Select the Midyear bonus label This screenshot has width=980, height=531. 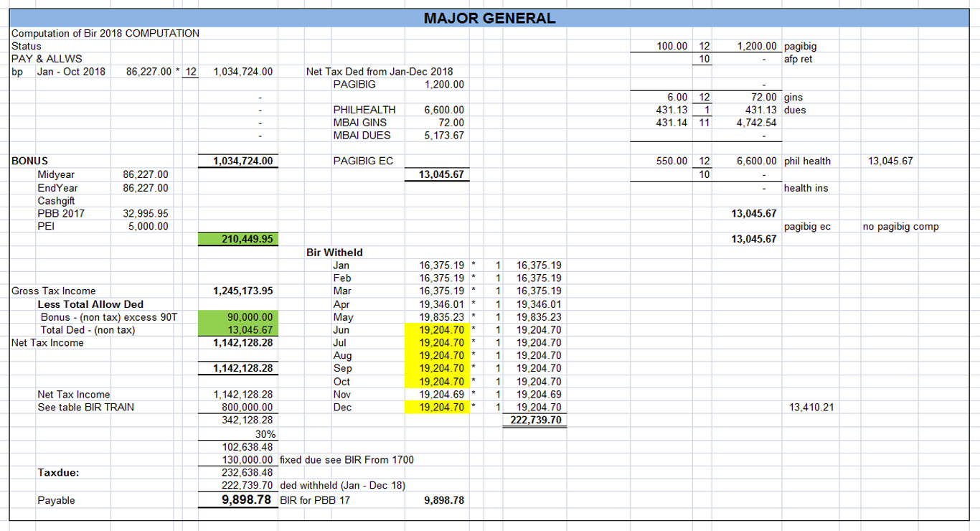tap(56, 174)
